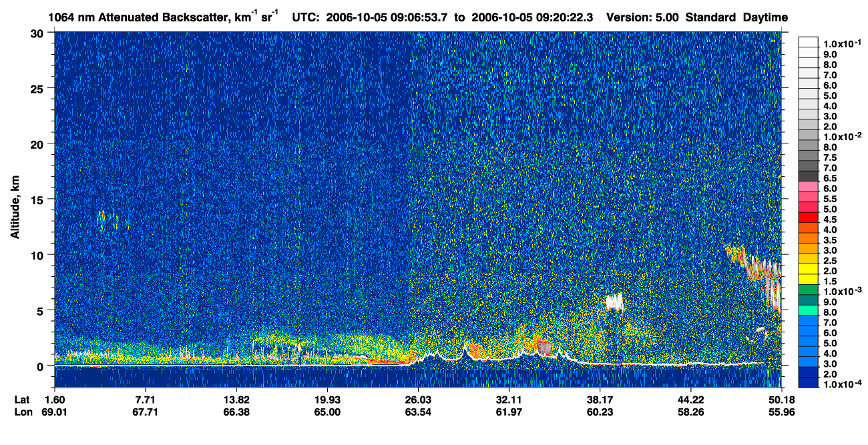Click the 4.5 color scale label

pos(830,219)
